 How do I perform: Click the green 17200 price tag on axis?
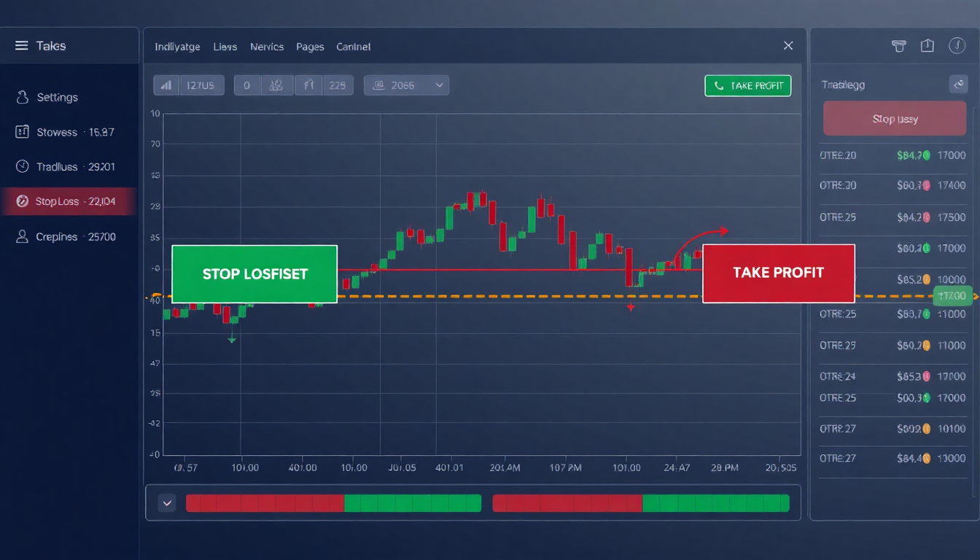coord(952,296)
